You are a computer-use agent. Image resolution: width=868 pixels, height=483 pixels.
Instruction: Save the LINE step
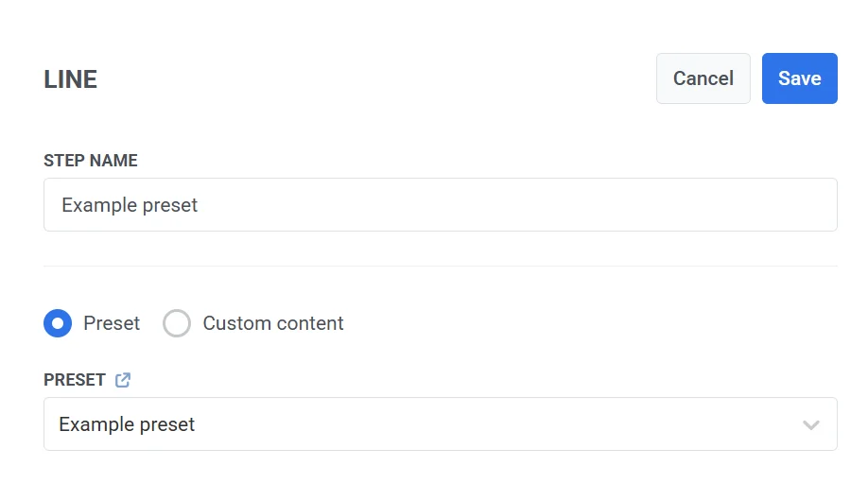pos(799,78)
